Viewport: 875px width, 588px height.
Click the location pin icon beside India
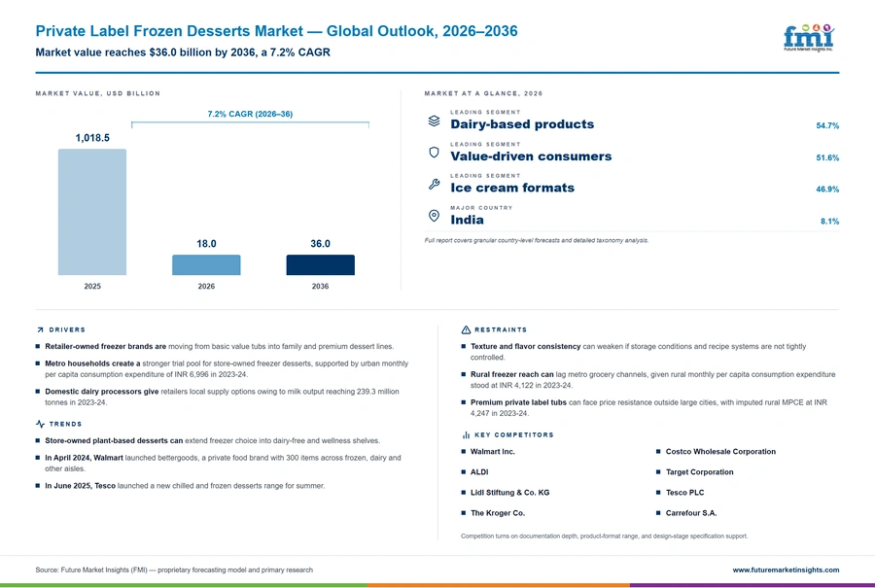435,216
